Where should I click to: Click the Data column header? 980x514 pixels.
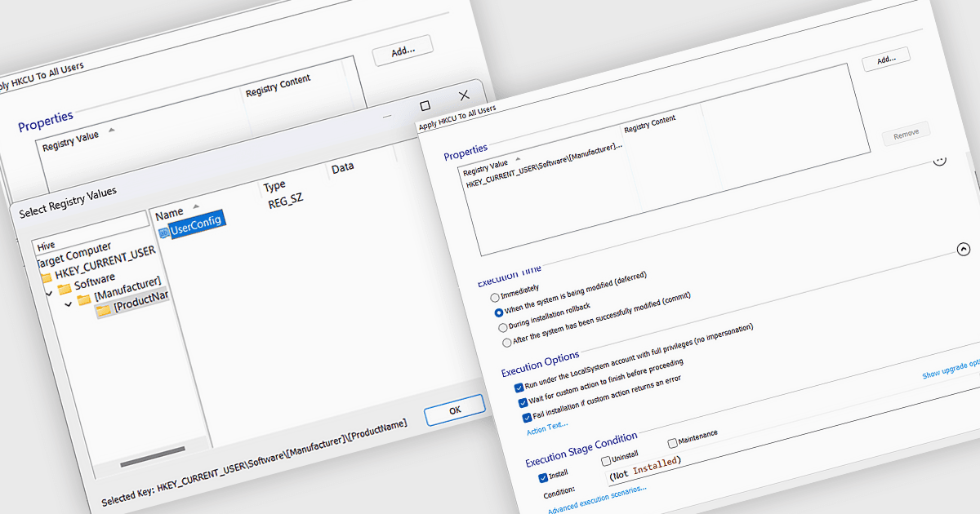pos(343,167)
